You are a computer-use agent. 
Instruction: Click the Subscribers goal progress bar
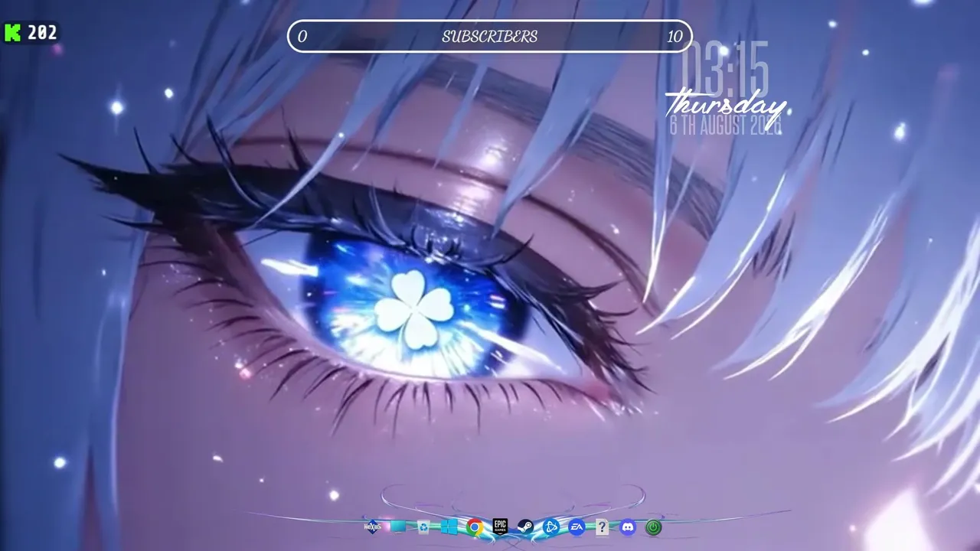[x=490, y=36]
